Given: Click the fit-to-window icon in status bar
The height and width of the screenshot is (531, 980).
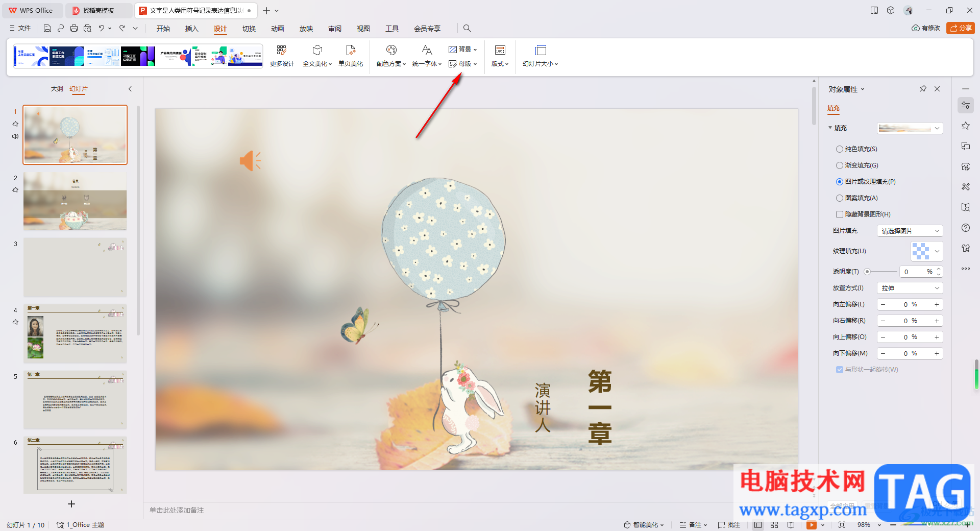Looking at the screenshot, I should click(x=842, y=525).
